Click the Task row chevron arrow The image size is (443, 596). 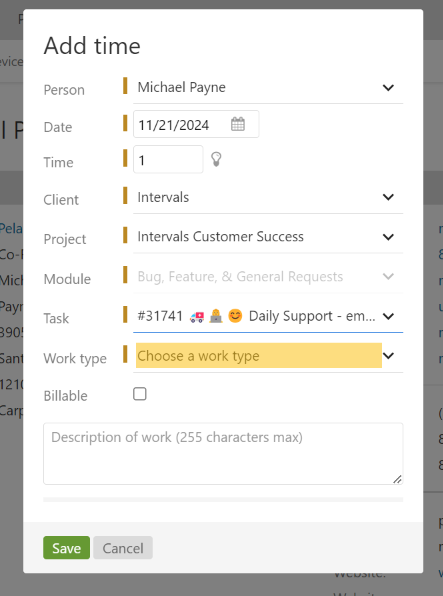(388, 316)
